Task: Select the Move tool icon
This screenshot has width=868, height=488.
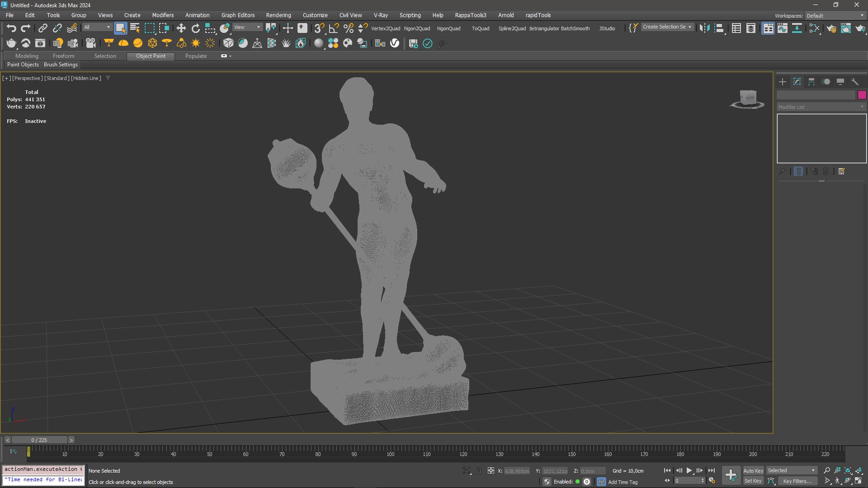Action: coord(181,28)
